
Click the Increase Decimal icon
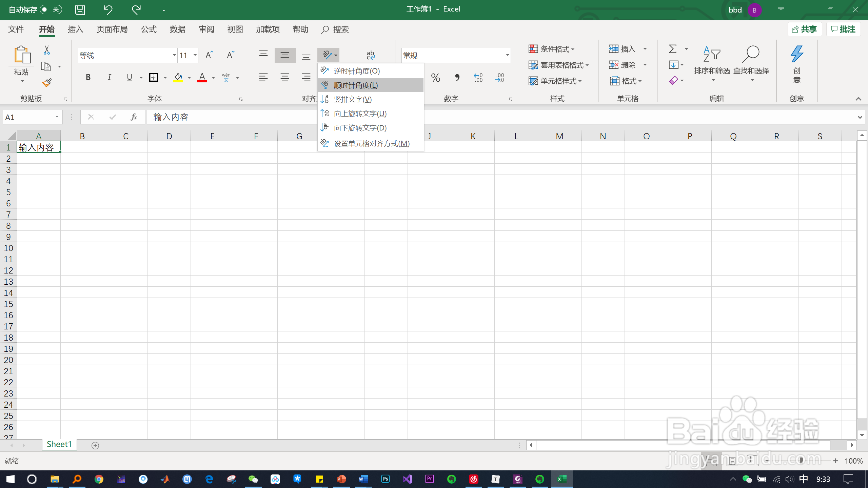[x=478, y=78]
